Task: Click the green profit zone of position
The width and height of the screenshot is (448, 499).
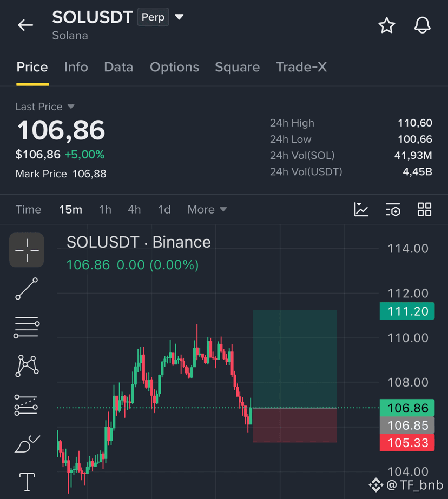Action: [295, 359]
